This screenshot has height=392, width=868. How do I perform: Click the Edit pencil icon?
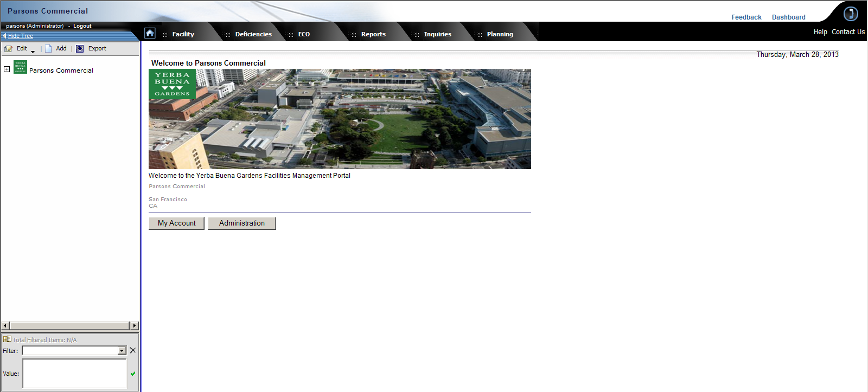(x=8, y=49)
